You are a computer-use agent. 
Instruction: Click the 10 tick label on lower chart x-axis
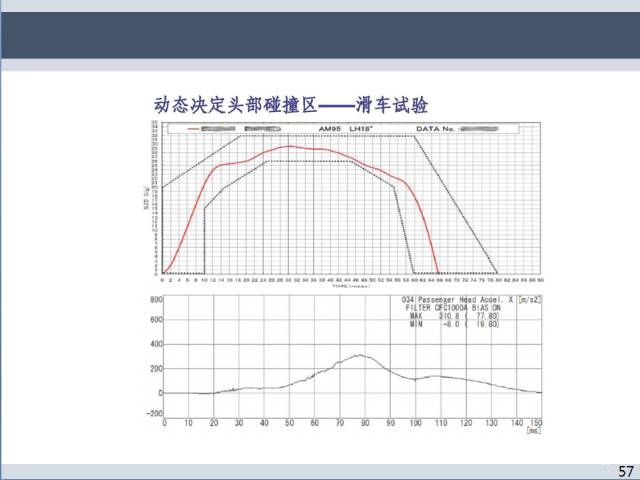pyautogui.click(x=188, y=423)
